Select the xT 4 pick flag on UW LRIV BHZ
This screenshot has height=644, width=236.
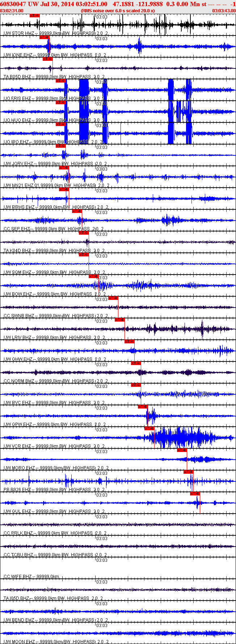click(120, 320)
